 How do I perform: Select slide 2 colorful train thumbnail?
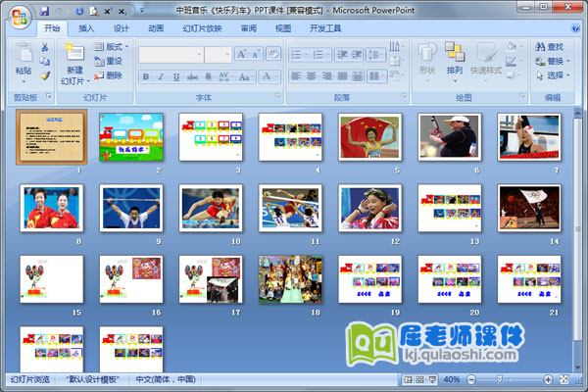[x=131, y=137]
